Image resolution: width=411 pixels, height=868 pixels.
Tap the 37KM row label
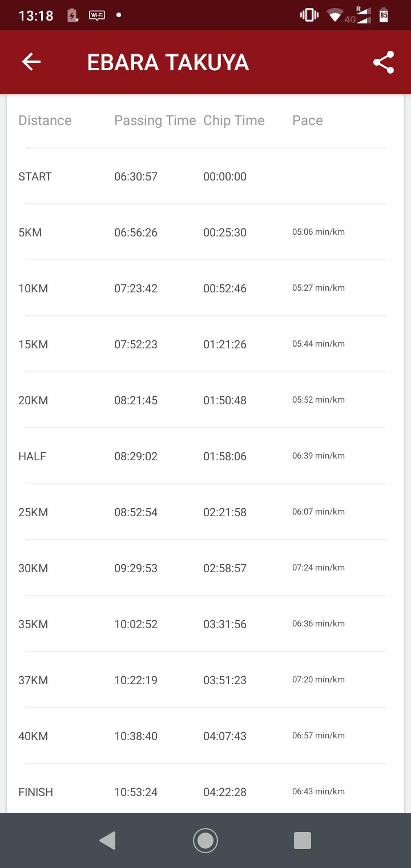coord(33,680)
